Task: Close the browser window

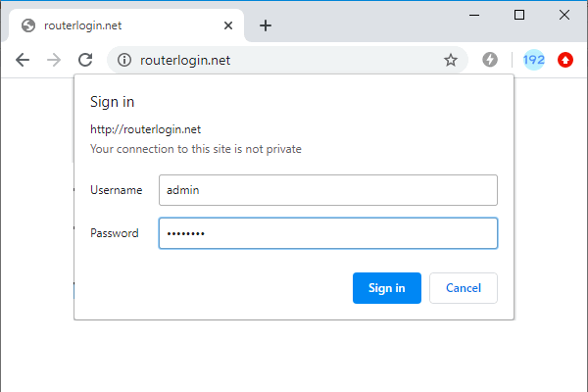Action: (564, 15)
